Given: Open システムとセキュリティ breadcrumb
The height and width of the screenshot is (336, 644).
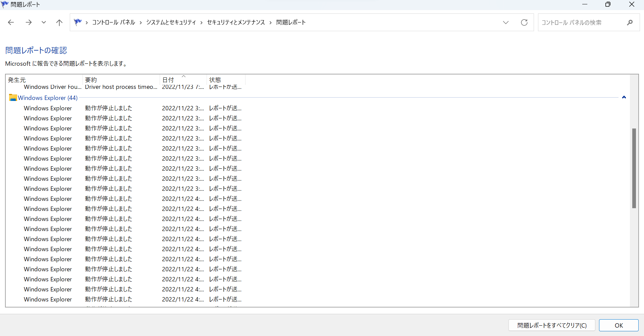Looking at the screenshot, I should click(x=171, y=22).
